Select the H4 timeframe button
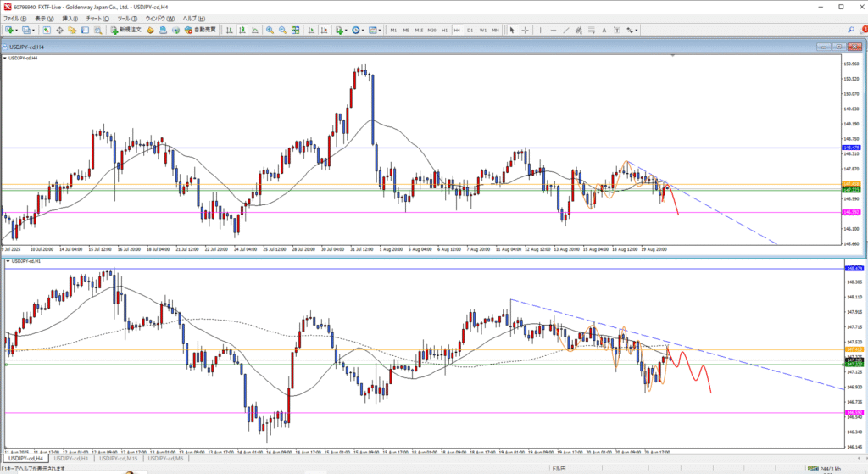Viewport: 868px width, 474px height. (457, 30)
